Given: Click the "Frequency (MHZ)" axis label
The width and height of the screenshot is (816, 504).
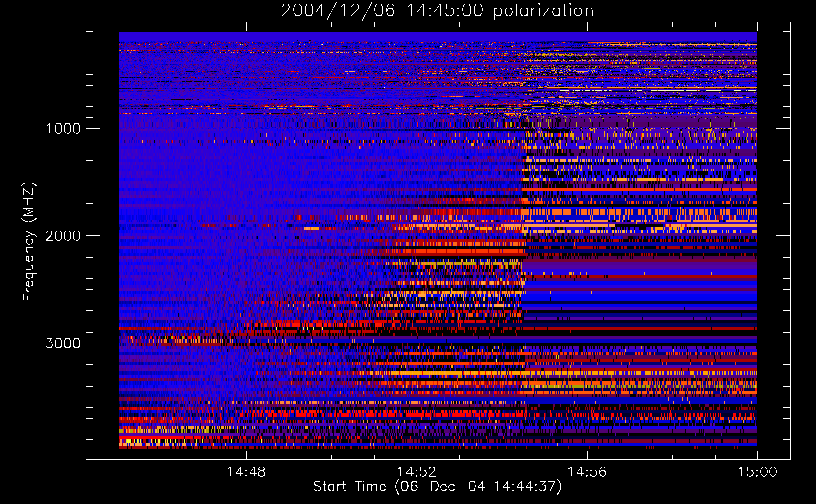Looking at the screenshot, I should [x=29, y=242].
